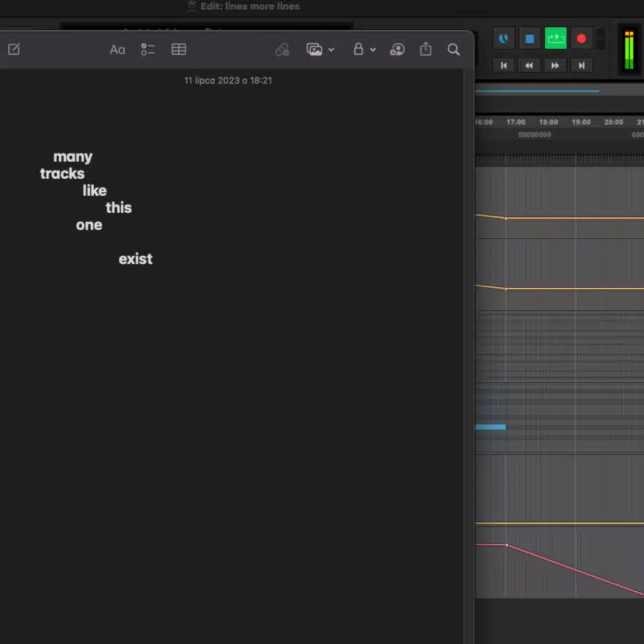The image size is (644, 644).
Task: Click the note date "11 lipca 2023 o 18:21"
Action: [228, 80]
